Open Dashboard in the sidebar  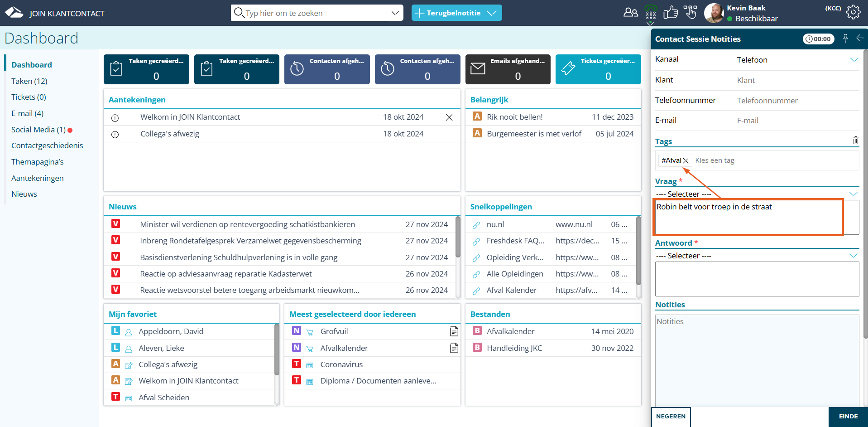click(32, 65)
